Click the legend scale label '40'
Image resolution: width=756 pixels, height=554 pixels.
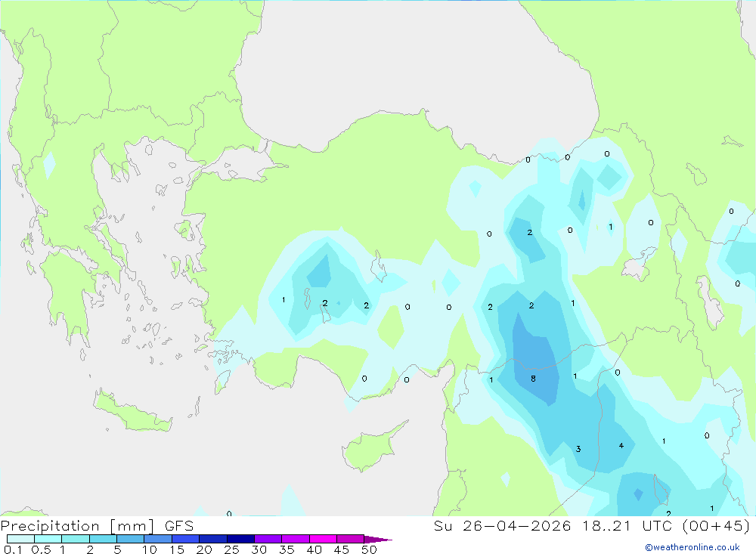coord(314,549)
